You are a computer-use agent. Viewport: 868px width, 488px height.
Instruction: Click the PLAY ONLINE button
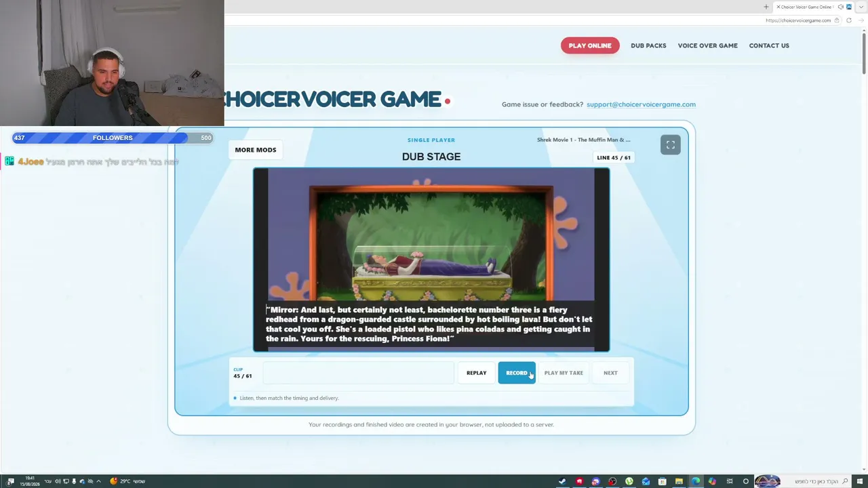tap(590, 45)
